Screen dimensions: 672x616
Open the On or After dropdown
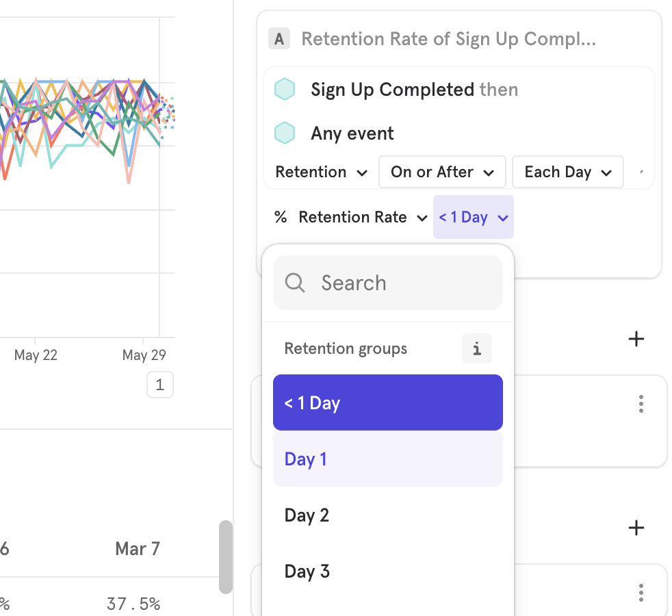(x=442, y=172)
